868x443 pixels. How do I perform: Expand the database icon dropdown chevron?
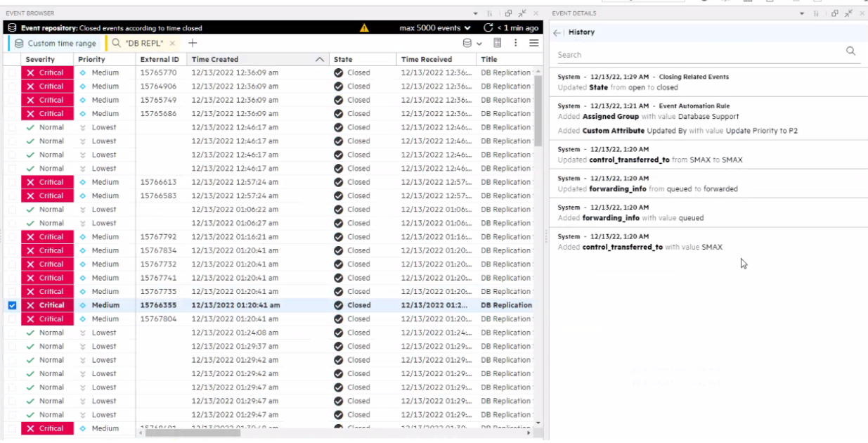[x=480, y=43]
